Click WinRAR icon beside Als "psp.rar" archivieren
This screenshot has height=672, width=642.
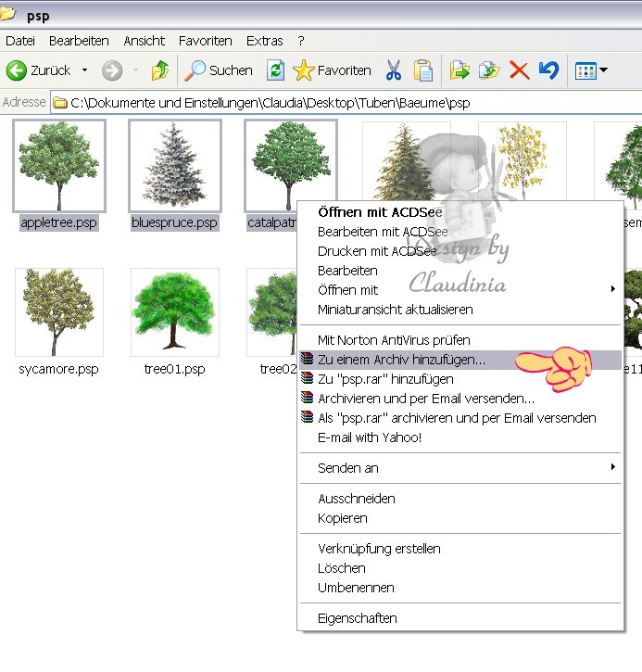click(307, 416)
